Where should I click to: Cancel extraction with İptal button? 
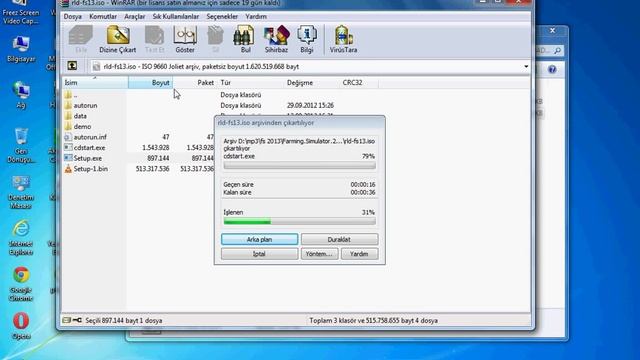pyautogui.click(x=260, y=254)
